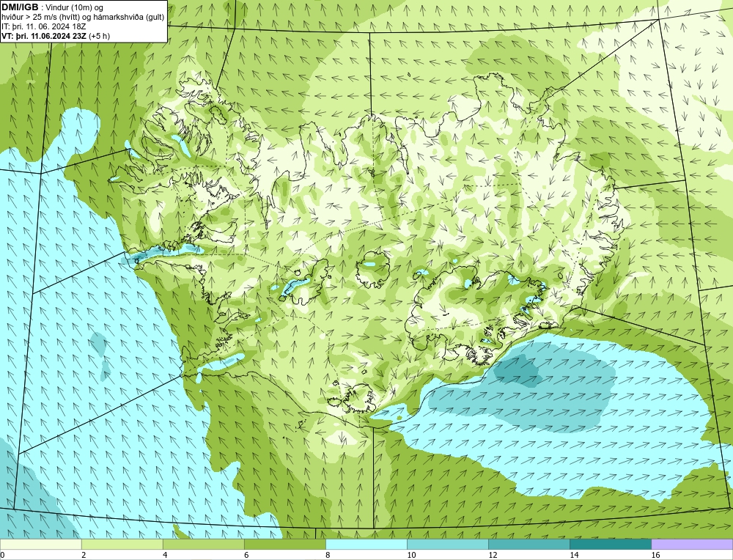The image size is (733, 560).
Task: Click the legend scale label '6'
Action: [246, 555]
